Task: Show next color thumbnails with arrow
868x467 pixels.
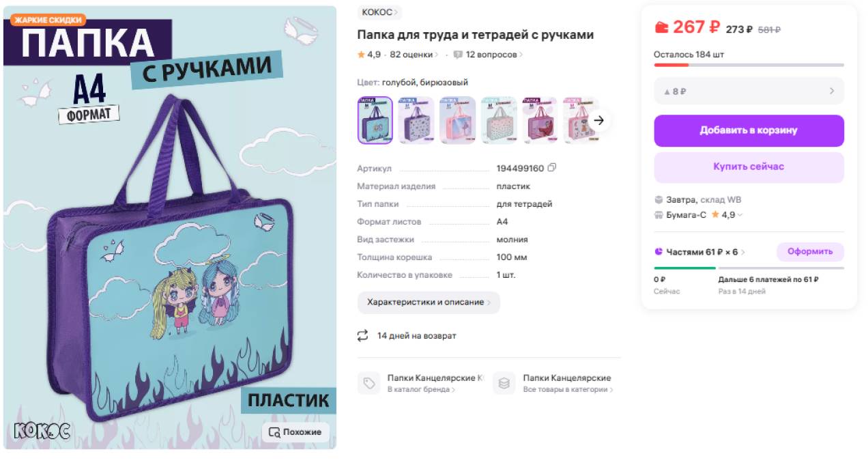Action: pos(599,120)
